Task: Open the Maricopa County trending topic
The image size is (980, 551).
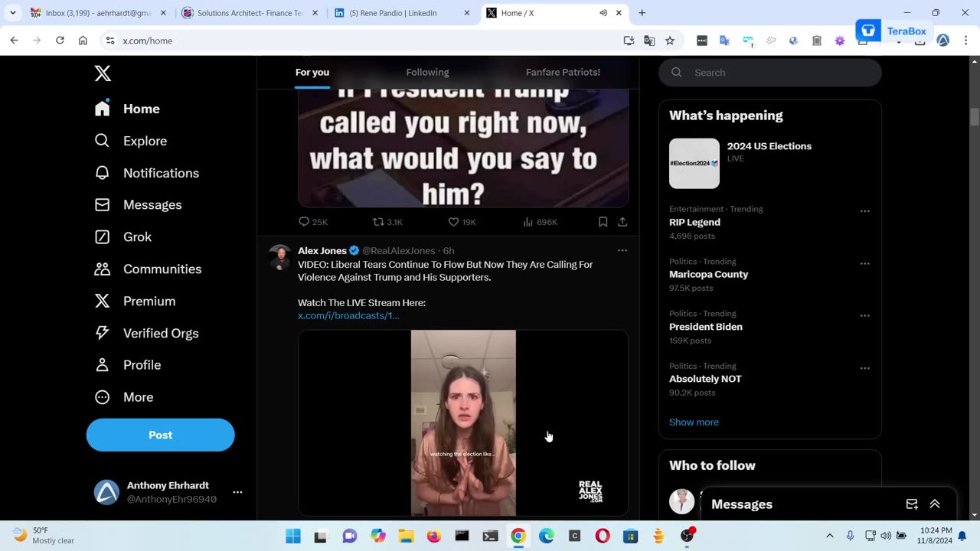Action: pyautogui.click(x=708, y=274)
